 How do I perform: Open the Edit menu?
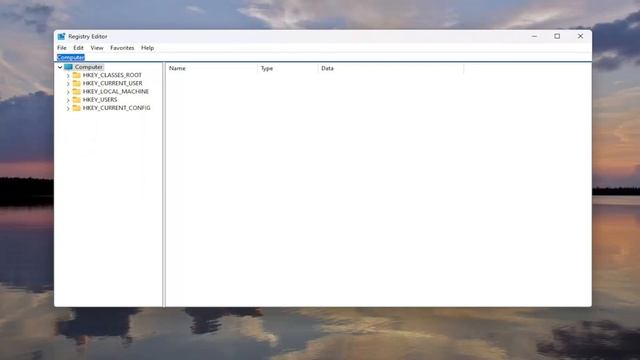[x=78, y=48]
